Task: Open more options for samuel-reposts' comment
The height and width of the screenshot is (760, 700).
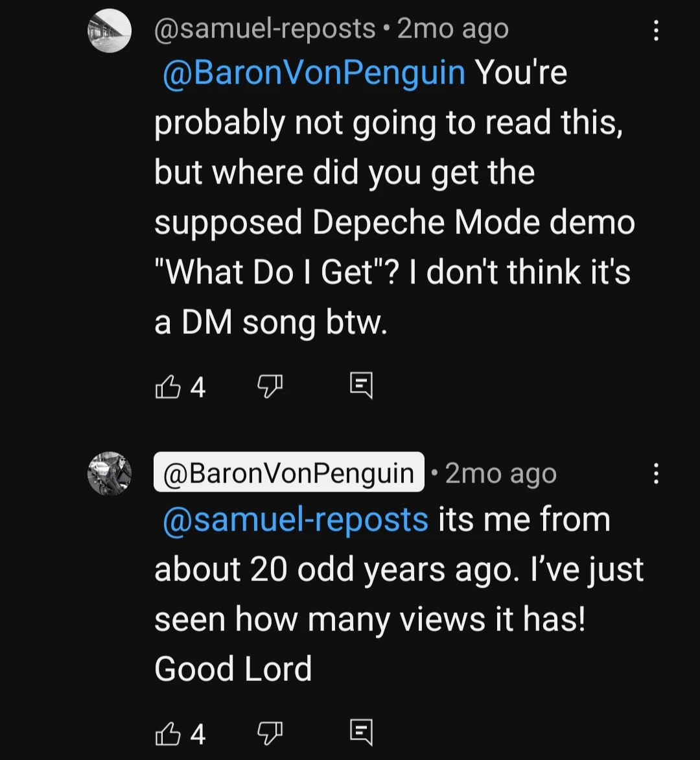Action: click(656, 30)
